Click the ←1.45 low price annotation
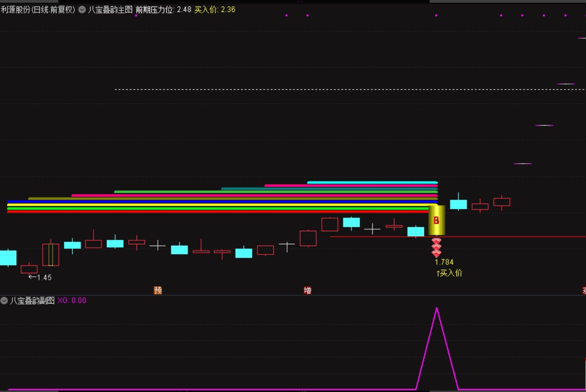 [x=40, y=277]
